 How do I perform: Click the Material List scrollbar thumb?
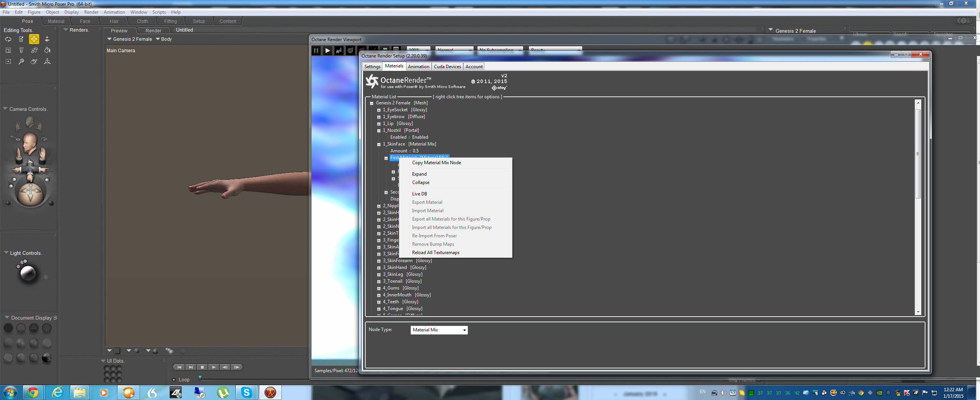coord(918,154)
